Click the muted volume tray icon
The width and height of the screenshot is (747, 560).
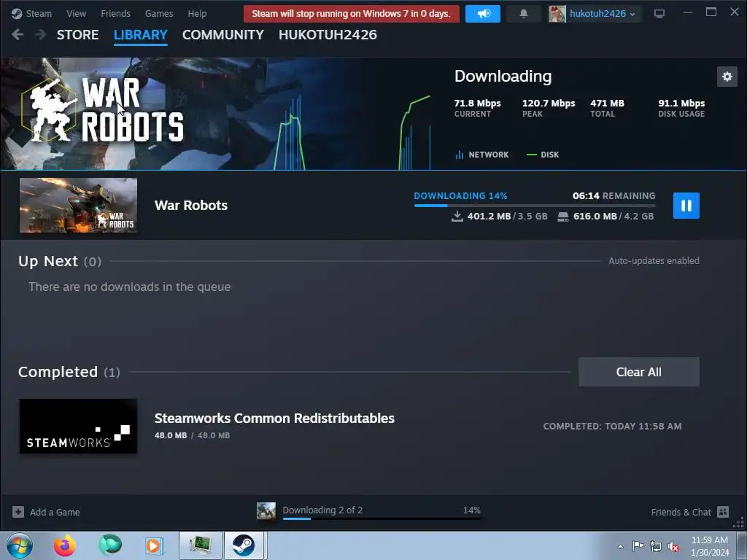[673, 546]
